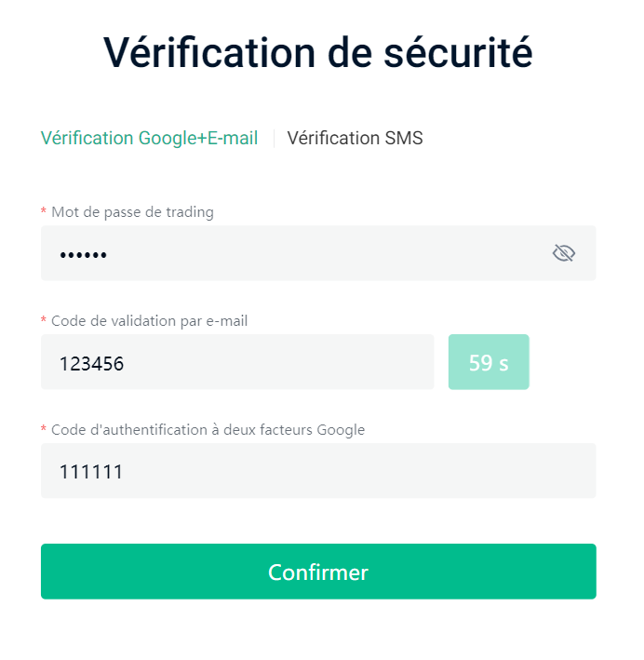Click the asterisk before 'Mot de passe de trading'
644x660 pixels.
point(44,213)
